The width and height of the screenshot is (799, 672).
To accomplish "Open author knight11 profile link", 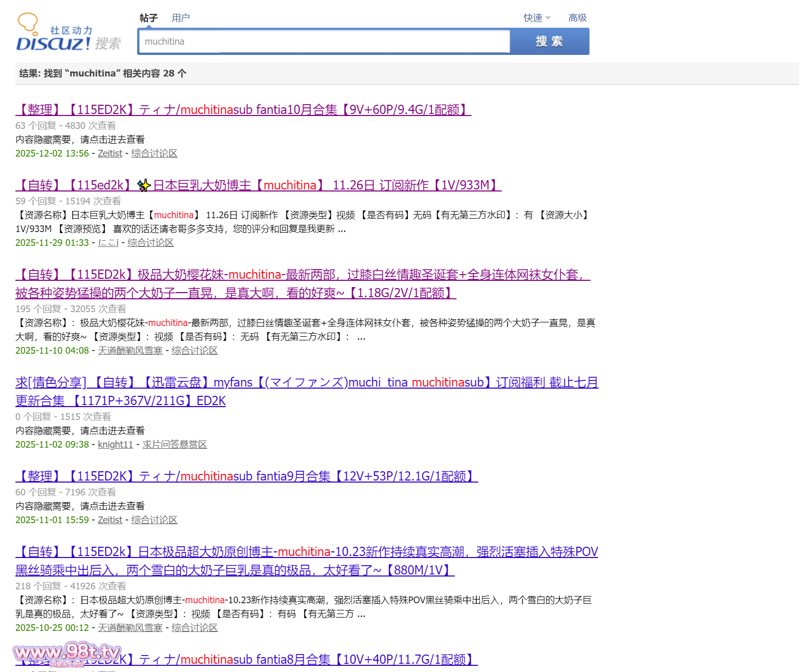I will click(x=115, y=445).
